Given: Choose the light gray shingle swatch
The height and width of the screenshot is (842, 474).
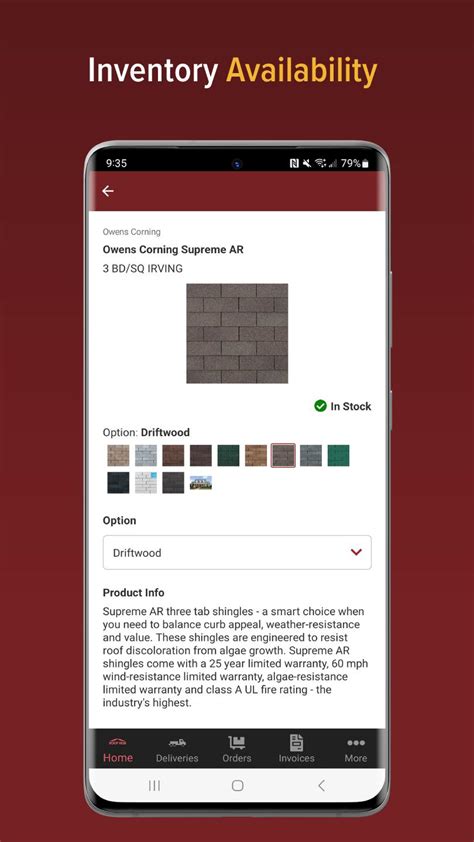Looking at the screenshot, I should [x=146, y=455].
